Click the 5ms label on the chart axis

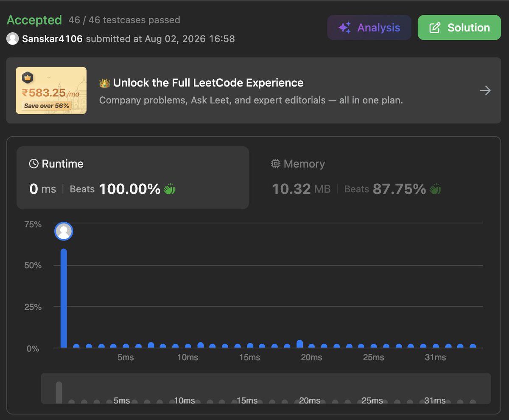(x=126, y=357)
